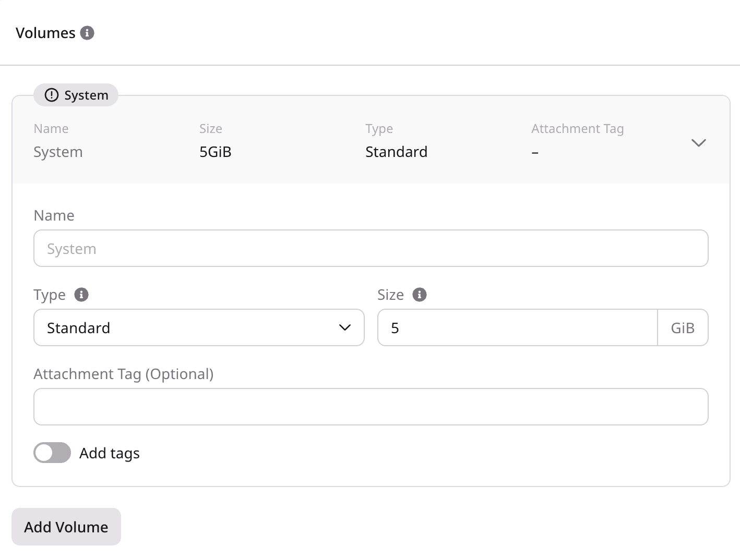740x560 pixels.
Task: Click the GiB unit suffix
Action: (683, 327)
